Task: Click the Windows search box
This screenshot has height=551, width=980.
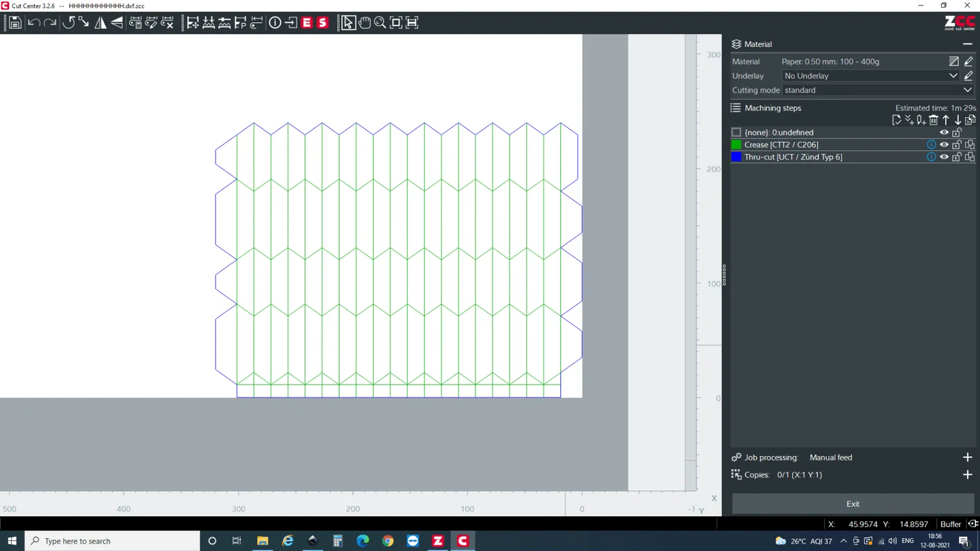Action: click(113, 541)
